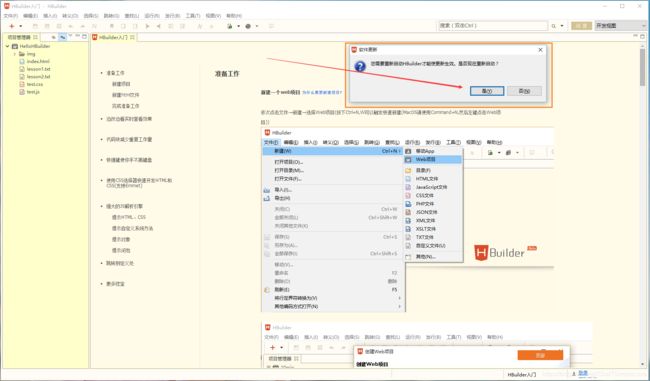
Task: Select lesson2.txt in the project tree
Action: point(39,77)
